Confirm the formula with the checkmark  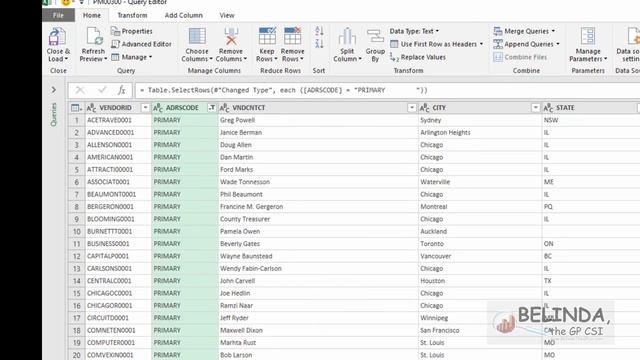click(x=102, y=90)
